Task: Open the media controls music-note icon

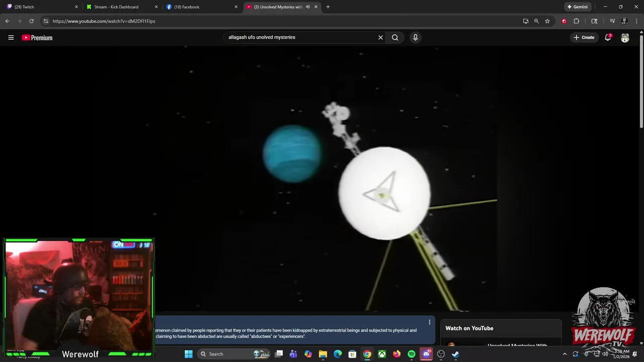Action: [x=612, y=21]
